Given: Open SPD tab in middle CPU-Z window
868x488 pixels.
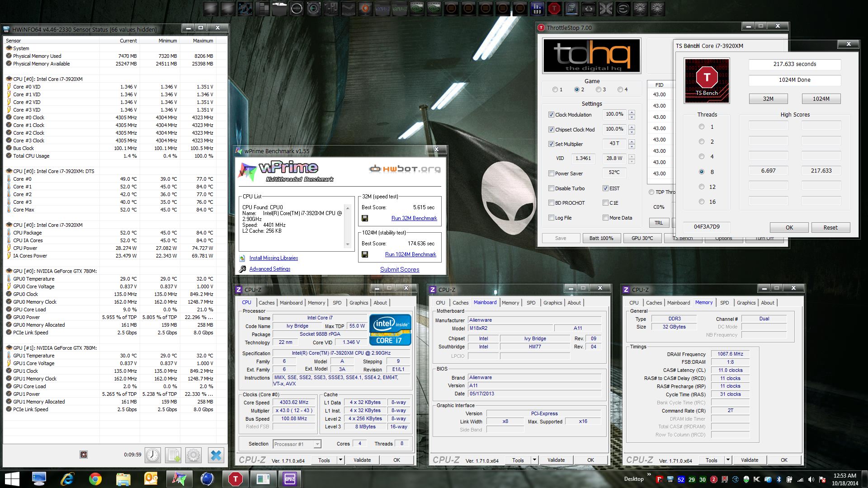Looking at the screenshot, I should click(x=531, y=303).
